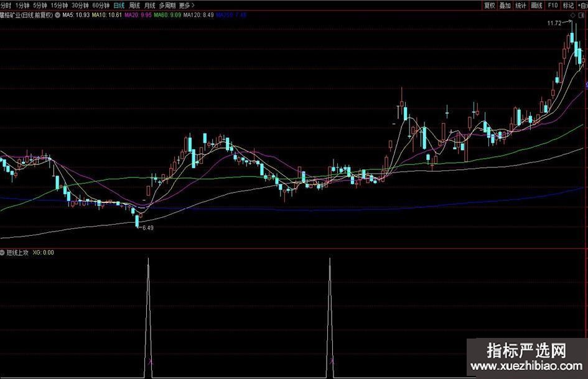This screenshot has width=588, height=379.
Task: Click the XG: 0.00 value
Action: [44, 253]
